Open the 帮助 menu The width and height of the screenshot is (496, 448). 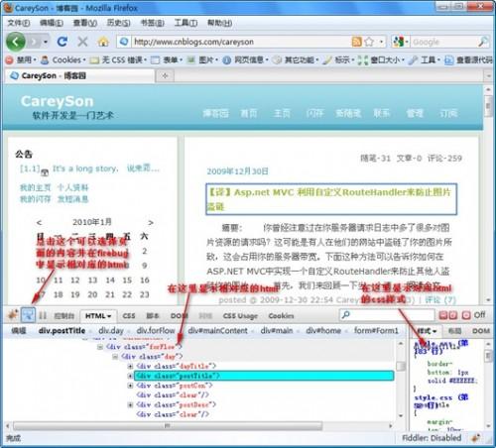tap(219, 23)
